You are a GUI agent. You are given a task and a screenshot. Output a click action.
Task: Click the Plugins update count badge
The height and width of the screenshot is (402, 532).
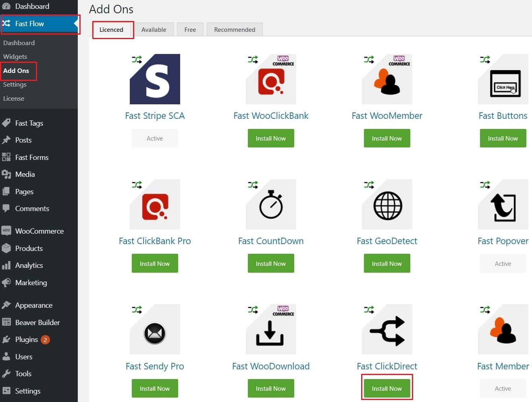[x=45, y=340]
